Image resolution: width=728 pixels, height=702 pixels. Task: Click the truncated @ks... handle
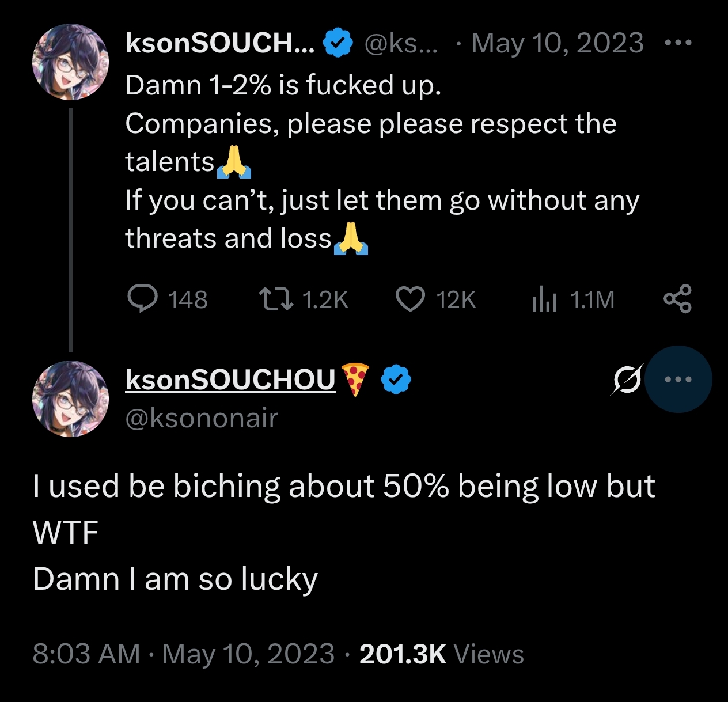tap(401, 43)
